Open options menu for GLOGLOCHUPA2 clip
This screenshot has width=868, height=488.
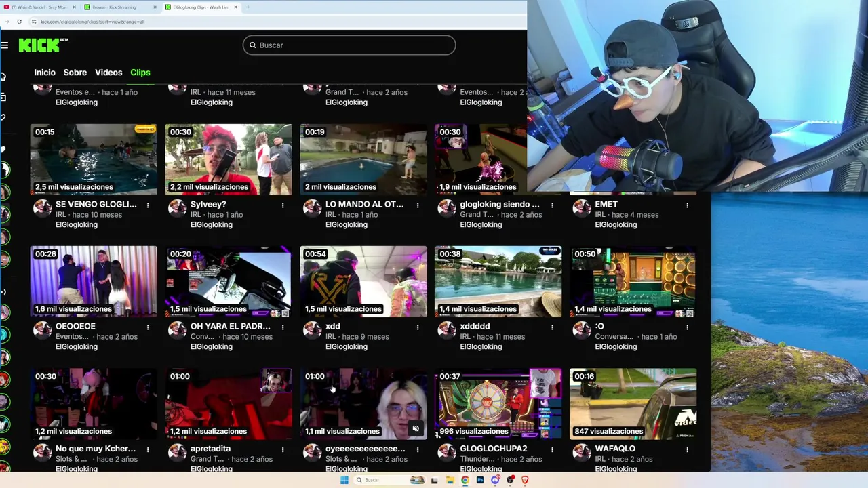tap(552, 449)
